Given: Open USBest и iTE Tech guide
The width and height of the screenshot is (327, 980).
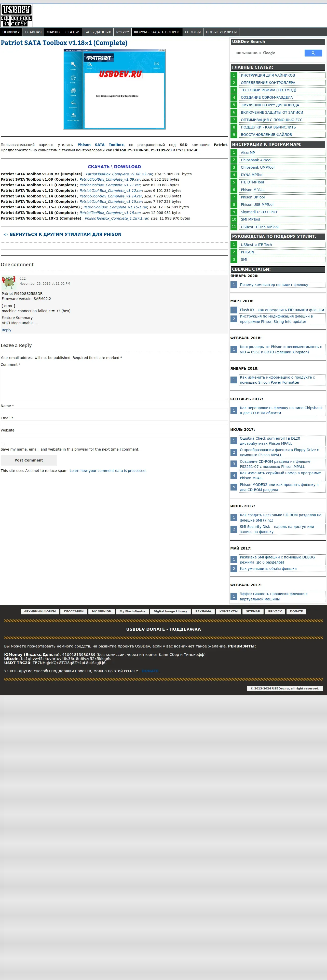Looking at the screenshot, I should click(282, 245).
